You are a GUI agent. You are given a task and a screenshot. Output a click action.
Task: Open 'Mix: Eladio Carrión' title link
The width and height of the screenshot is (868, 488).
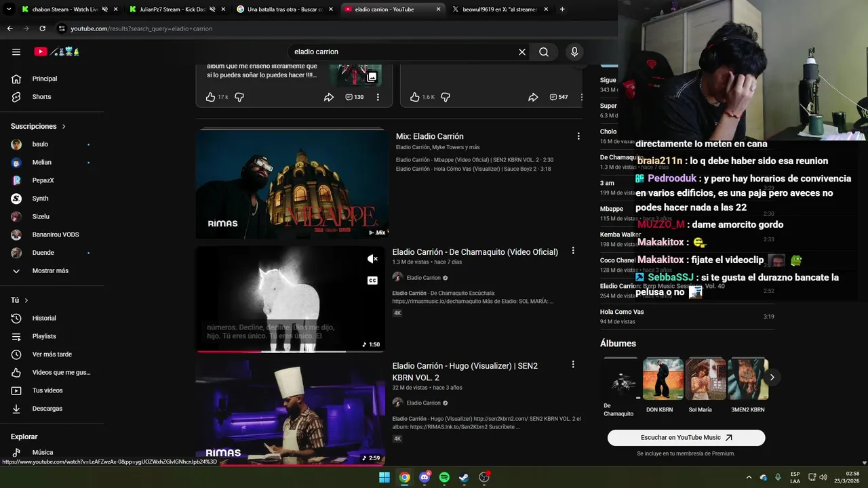pyautogui.click(x=430, y=136)
